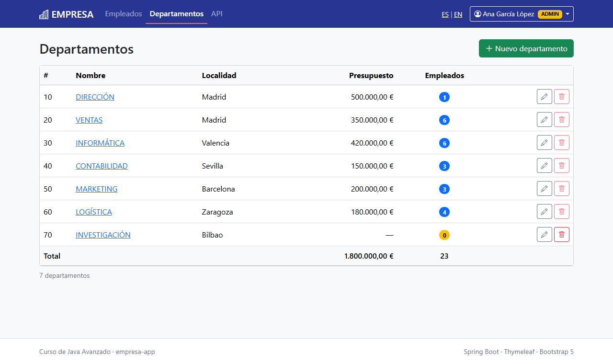Open the INVESTIGACIÓN department link
This screenshot has width=613, height=364.
click(x=103, y=235)
